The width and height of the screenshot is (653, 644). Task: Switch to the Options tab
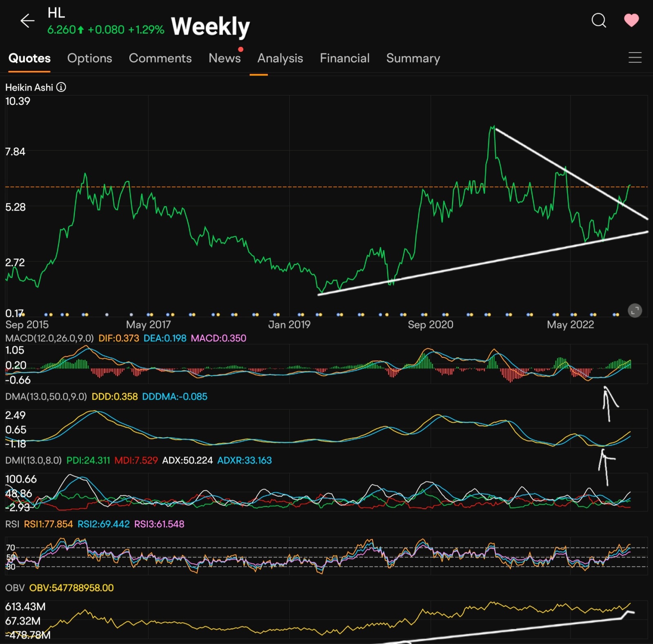coord(89,58)
